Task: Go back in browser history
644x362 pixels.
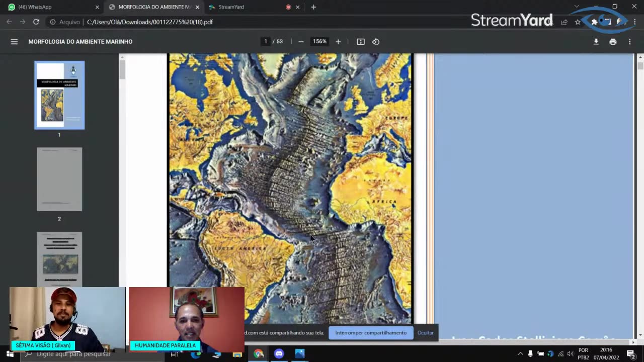Action: (x=9, y=22)
